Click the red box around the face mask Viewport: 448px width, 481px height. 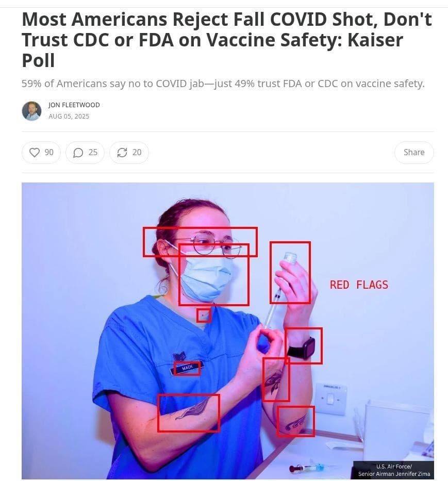pos(214,275)
